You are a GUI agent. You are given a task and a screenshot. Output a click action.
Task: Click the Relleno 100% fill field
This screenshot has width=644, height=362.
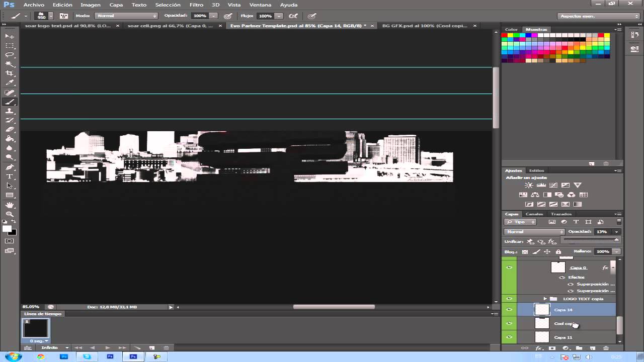coord(603,251)
